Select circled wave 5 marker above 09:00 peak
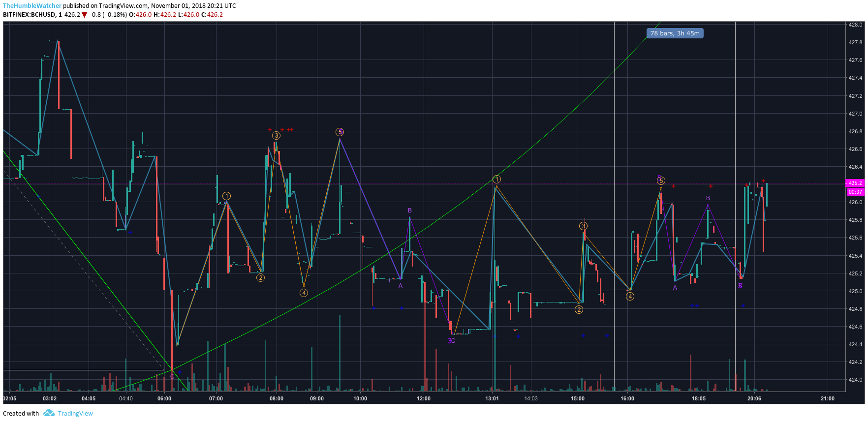This screenshot has width=868, height=422. pos(340,132)
